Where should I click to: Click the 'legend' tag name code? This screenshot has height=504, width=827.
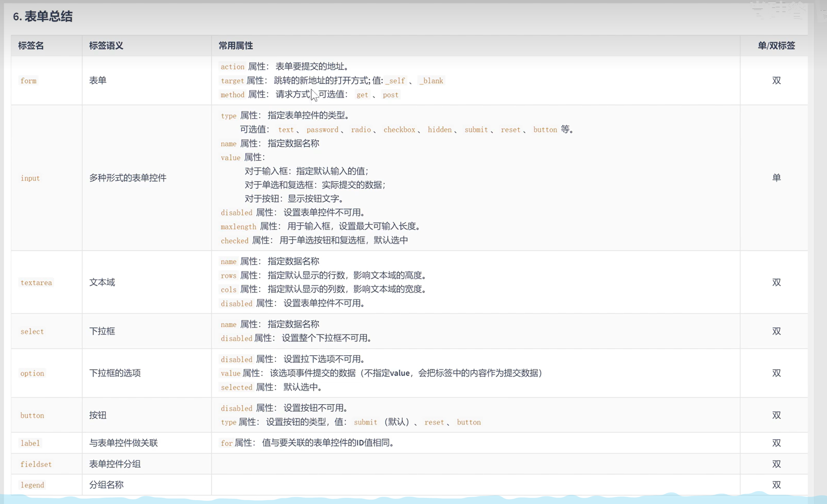point(32,485)
